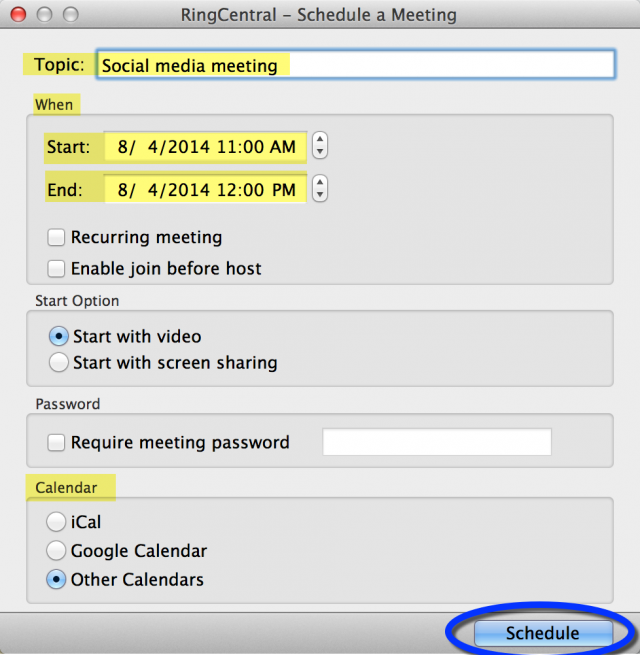Click the Start date and time field

click(205, 147)
